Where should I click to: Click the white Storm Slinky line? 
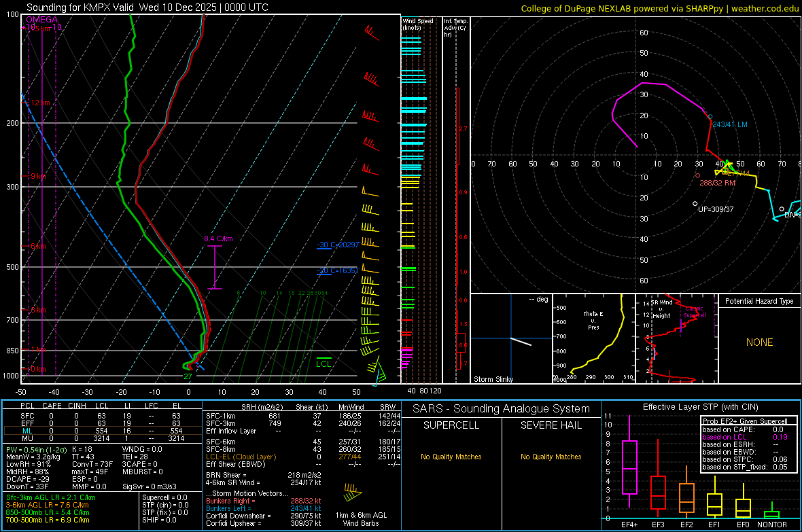521,342
